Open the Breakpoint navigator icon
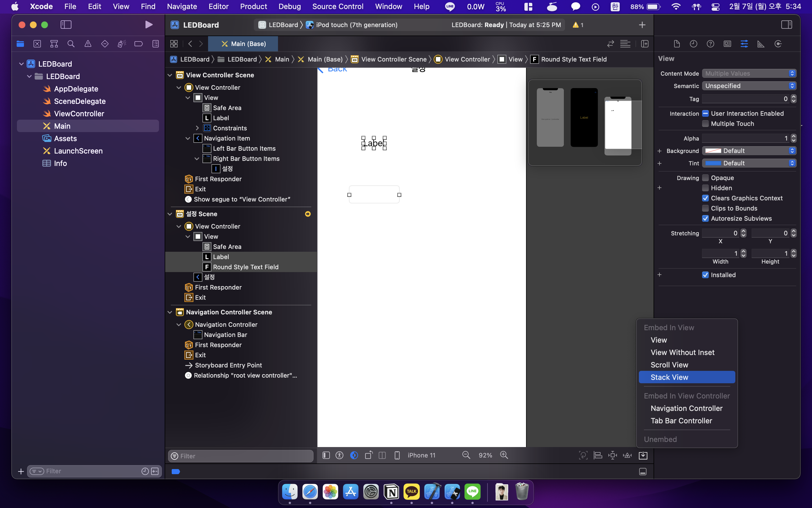Image resolution: width=812 pixels, height=508 pixels. pyautogui.click(x=139, y=44)
